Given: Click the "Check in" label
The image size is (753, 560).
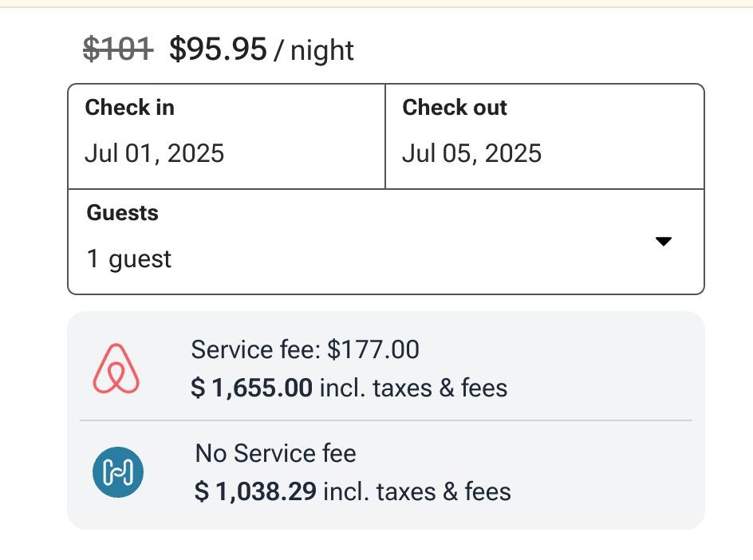Looking at the screenshot, I should (x=129, y=108).
